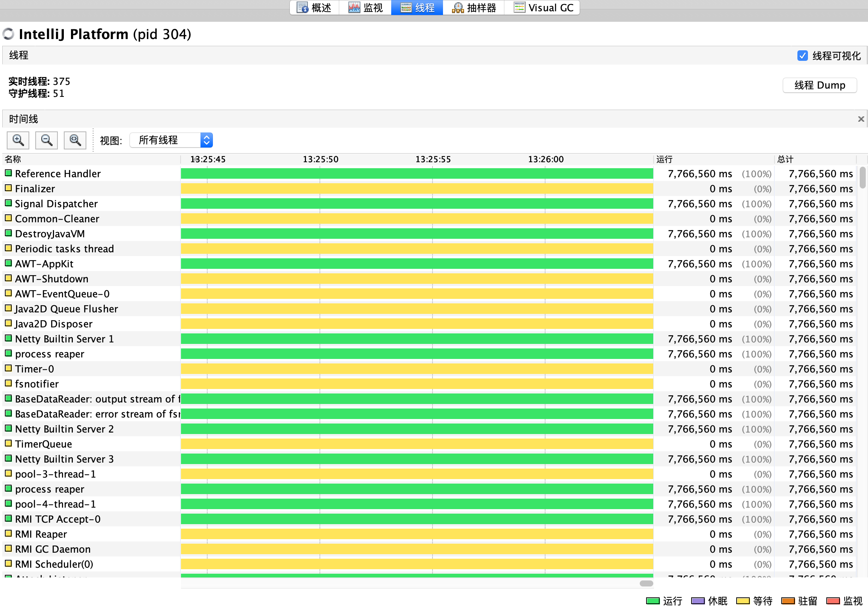Click the 13:26:00 timeline marker
The width and height of the screenshot is (868, 612).
pyautogui.click(x=546, y=159)
